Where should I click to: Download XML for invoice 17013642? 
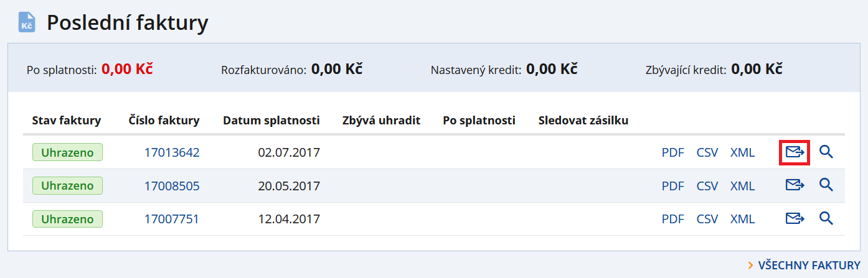point(742,152)
